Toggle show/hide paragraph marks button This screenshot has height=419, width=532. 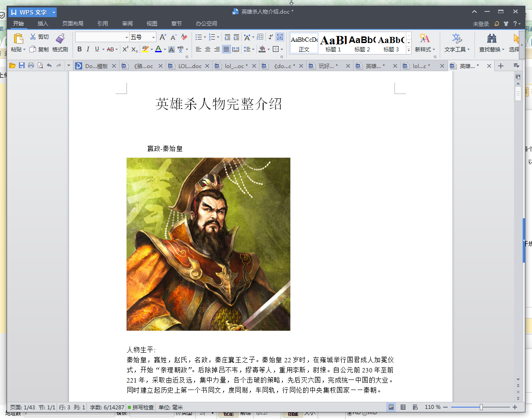(271, 37)
